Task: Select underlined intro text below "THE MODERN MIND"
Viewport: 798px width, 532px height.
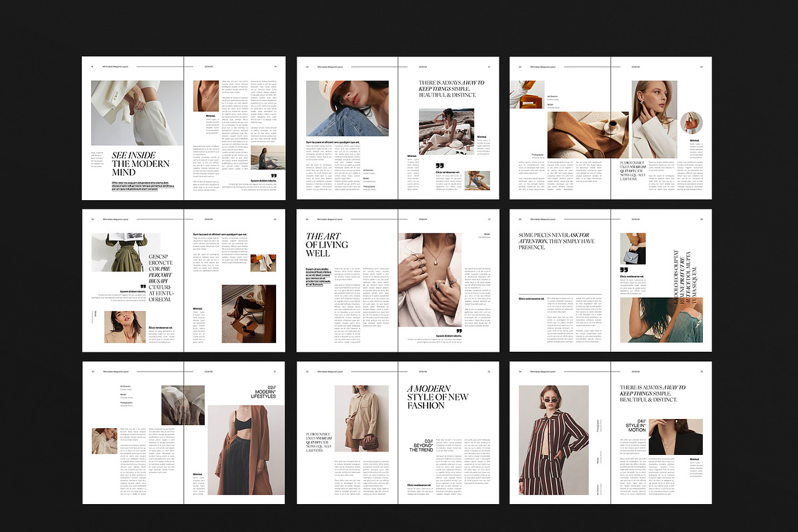Action: pyautogui.click(x=144, y=186)
